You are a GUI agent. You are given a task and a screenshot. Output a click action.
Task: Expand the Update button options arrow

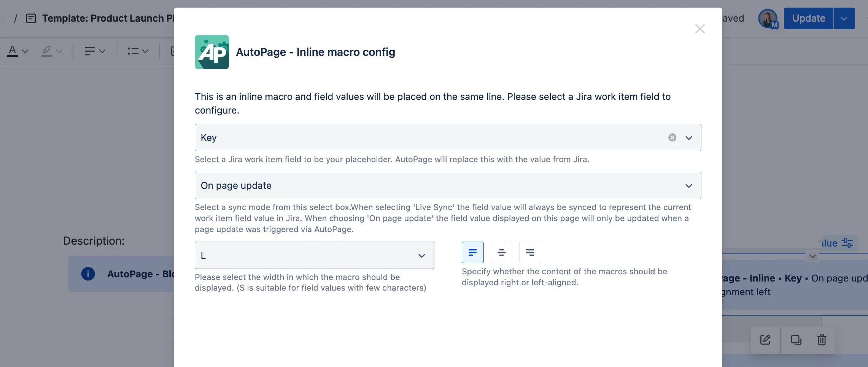coord(844,18)
